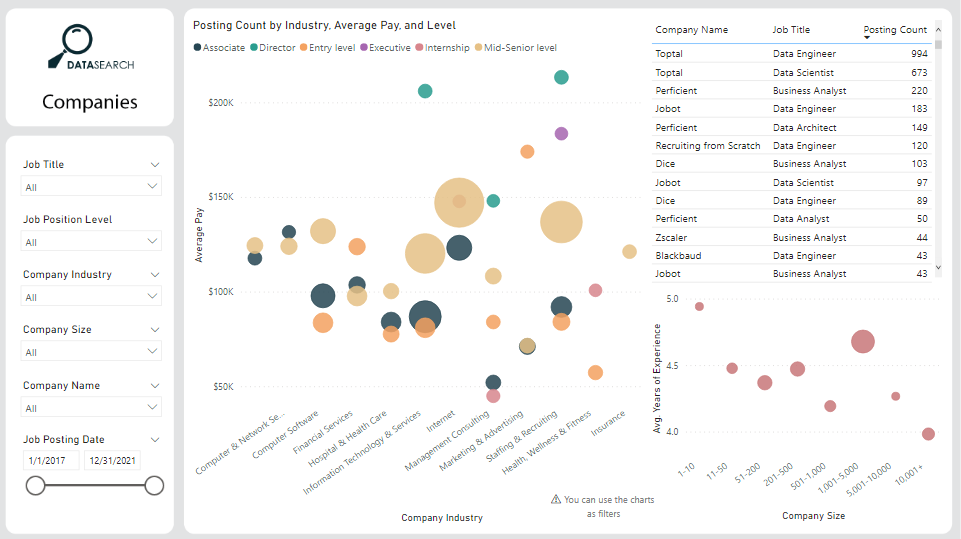Select the Internship legend marker

[x=420, y=48]
